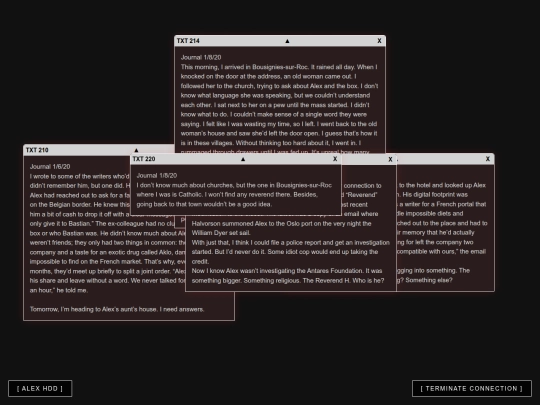Viewport: 540px width, 405px height.
Task: Select the TXT 214 title bar
Action: tap(280, 41)
